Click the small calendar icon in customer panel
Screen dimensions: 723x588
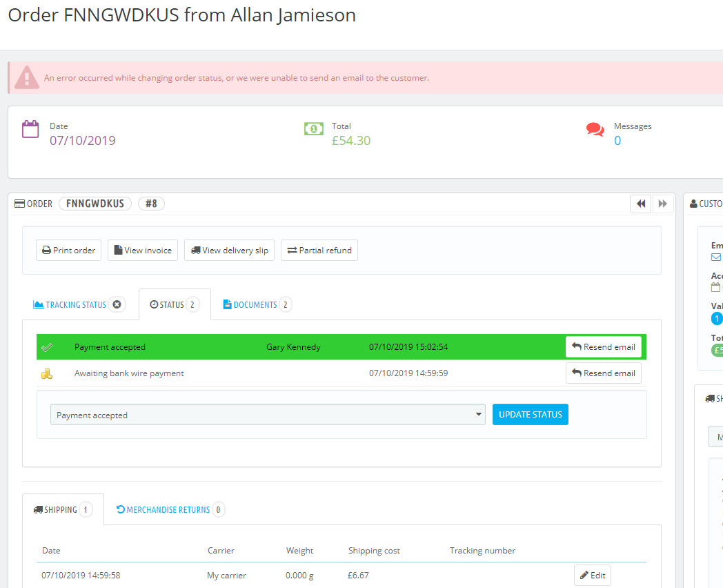[x=715, y=287]
